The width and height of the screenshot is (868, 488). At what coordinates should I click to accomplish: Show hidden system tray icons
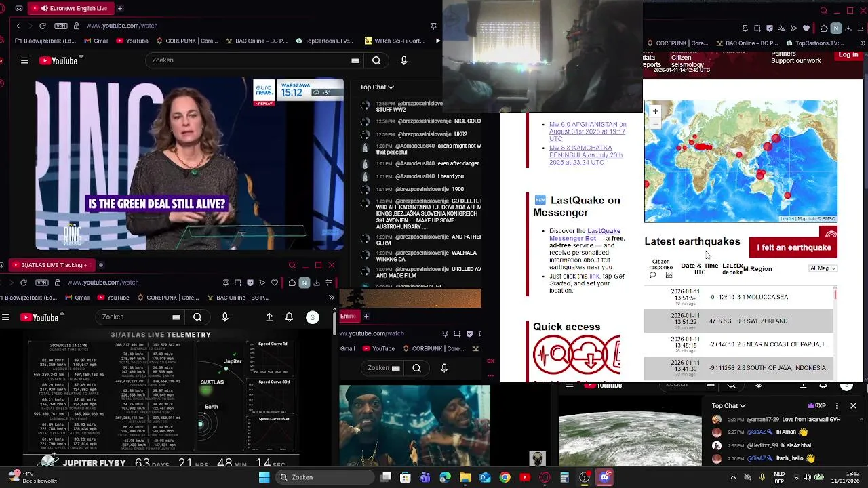[x=733, y=477]
